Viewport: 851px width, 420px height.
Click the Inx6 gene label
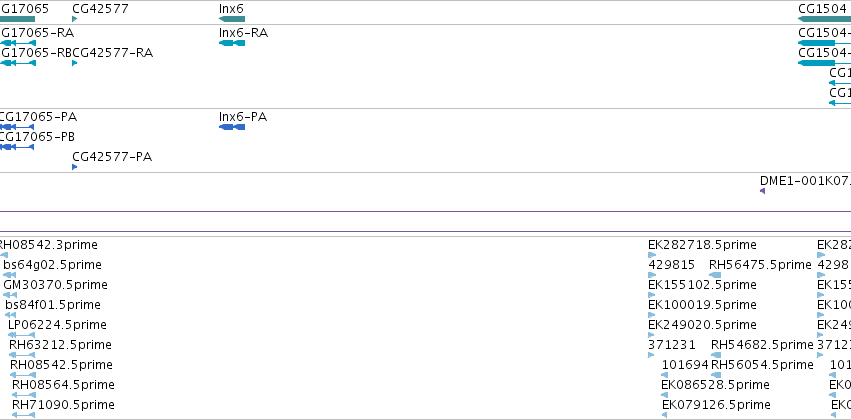(231, 9)
